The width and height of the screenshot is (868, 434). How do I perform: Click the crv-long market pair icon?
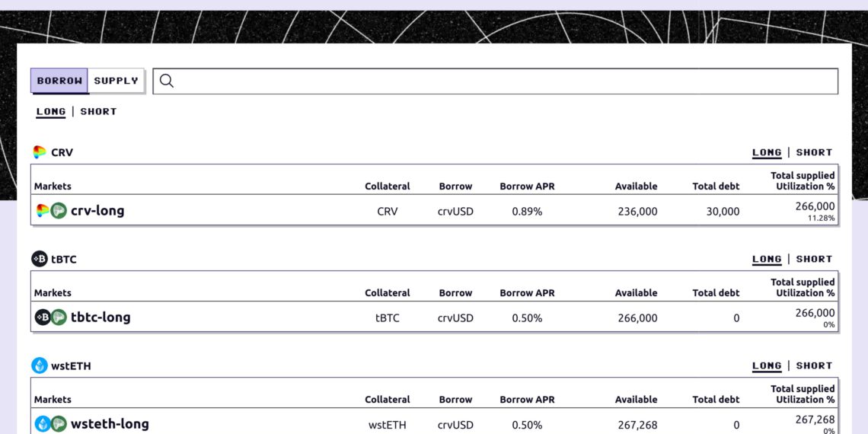(x=51, y=211)
